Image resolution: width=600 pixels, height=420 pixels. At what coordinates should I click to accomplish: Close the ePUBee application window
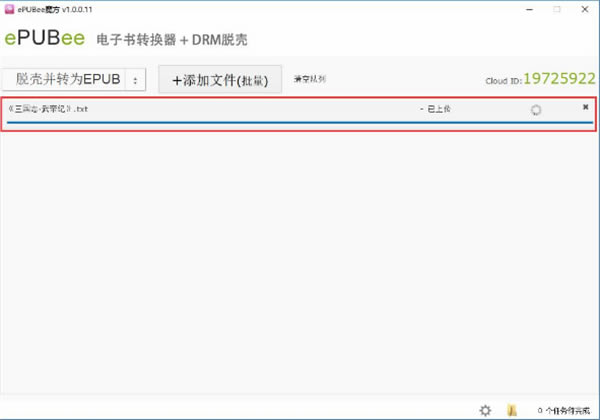[583, 8]
